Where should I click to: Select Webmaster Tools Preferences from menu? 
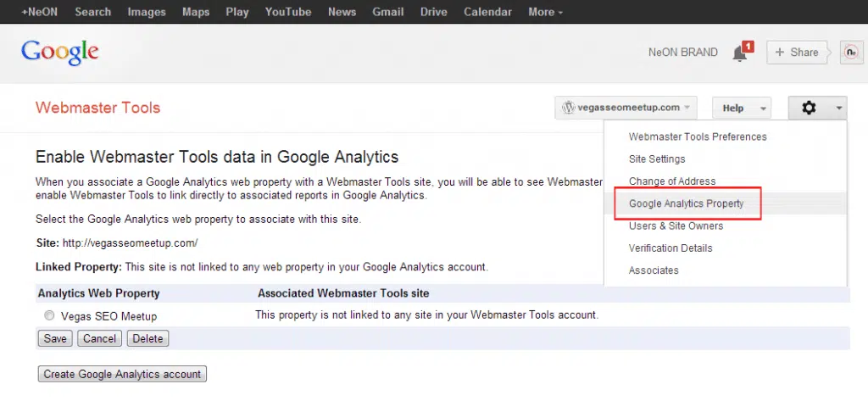point(698,136)
